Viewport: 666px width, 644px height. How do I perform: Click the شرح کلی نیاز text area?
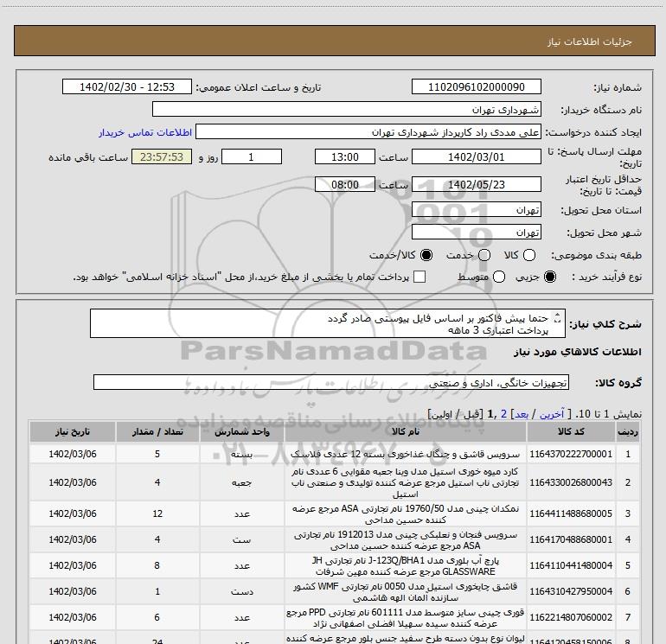[x=328, y=323]
